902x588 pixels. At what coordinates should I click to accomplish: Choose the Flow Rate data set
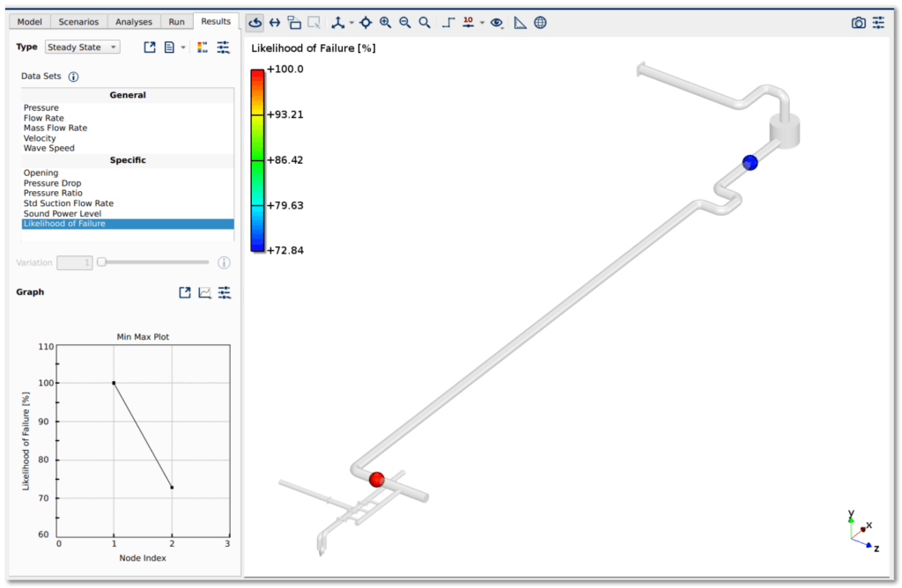(x=128, y=118)
